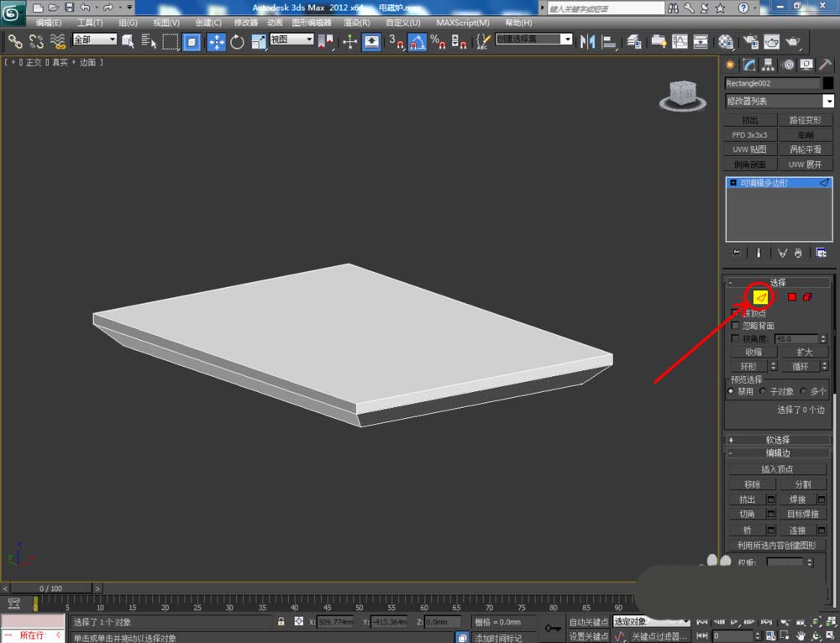840x643 pixels.
Task: Open the 渲染(R) menu
Action: coord(357,23)
